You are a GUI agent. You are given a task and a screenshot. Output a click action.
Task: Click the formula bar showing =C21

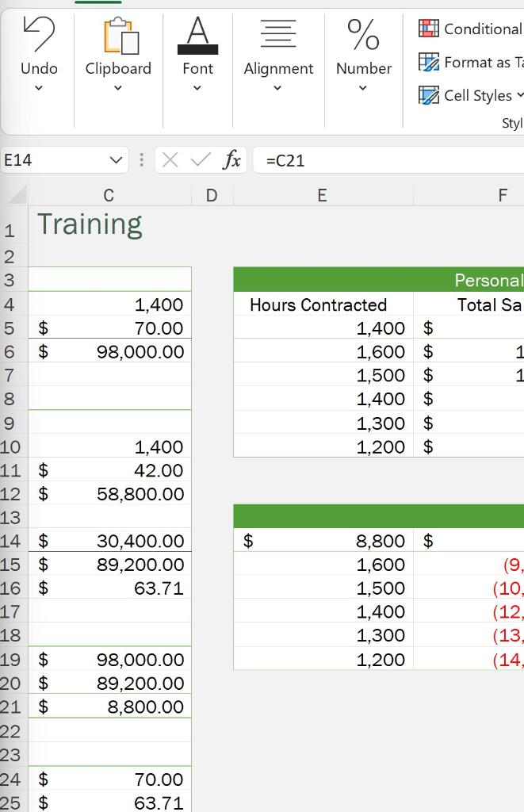point(388,160)
